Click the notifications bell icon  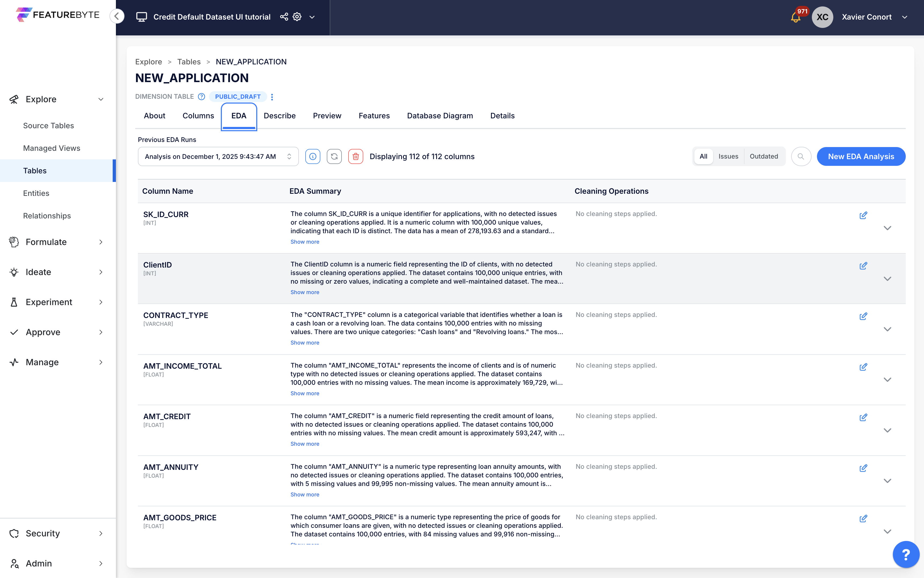tap(795, 17)
